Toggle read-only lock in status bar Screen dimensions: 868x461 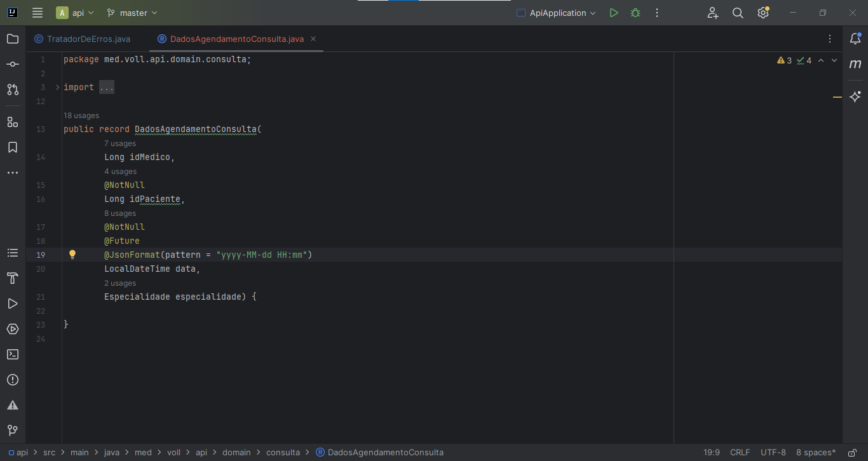853,453
